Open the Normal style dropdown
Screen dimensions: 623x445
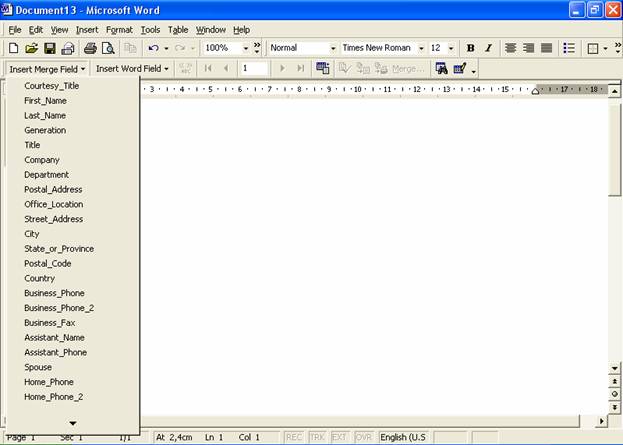point(333,48)
